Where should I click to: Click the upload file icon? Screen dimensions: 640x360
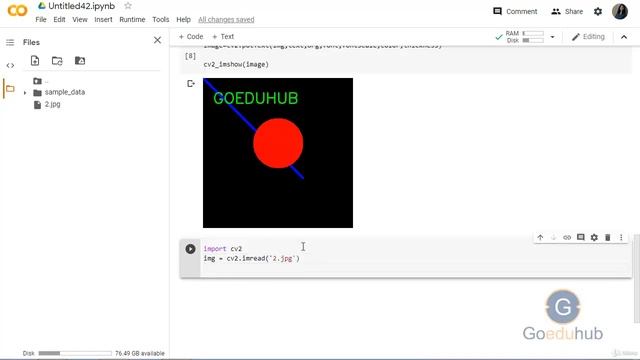point(35,61)
